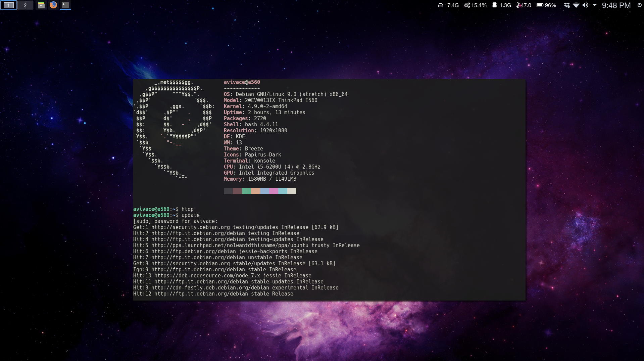The height and width of the screenshot is (361, 644).
Task: Click the Hit:2 debian testing InRelease line
Action: click(216, 233)
